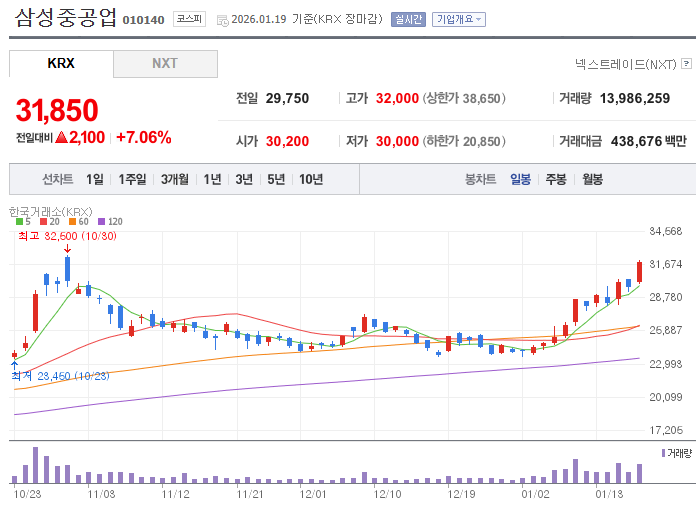This screenshot has height=505, width=696.
Task: Click the stock code 010140
Action: click(x=143, y=20)
